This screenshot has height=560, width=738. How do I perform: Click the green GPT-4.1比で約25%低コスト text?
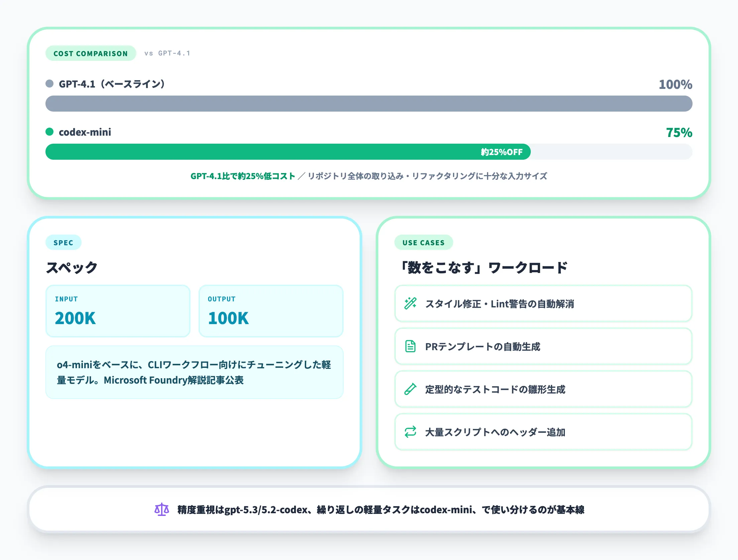click(243, 176)
